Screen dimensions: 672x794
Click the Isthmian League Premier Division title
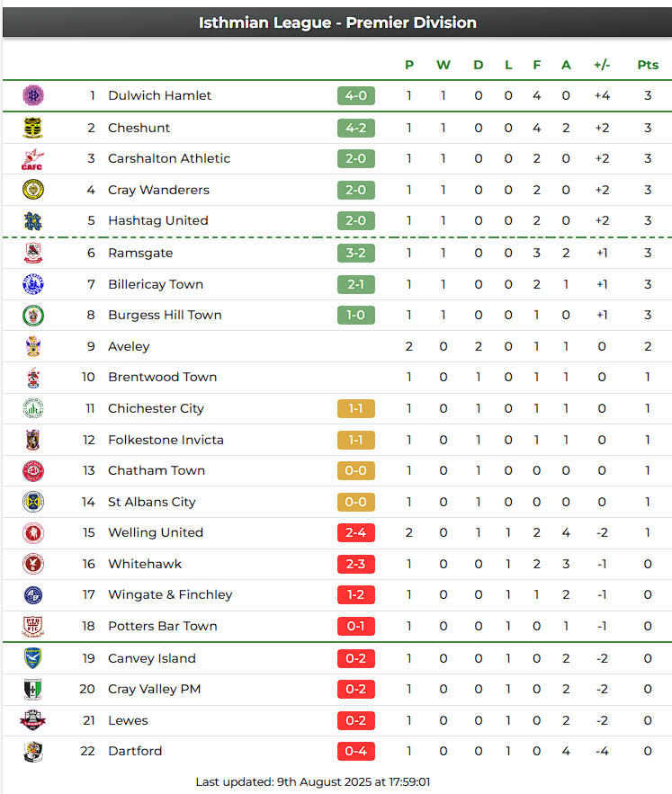coord(337,22)
